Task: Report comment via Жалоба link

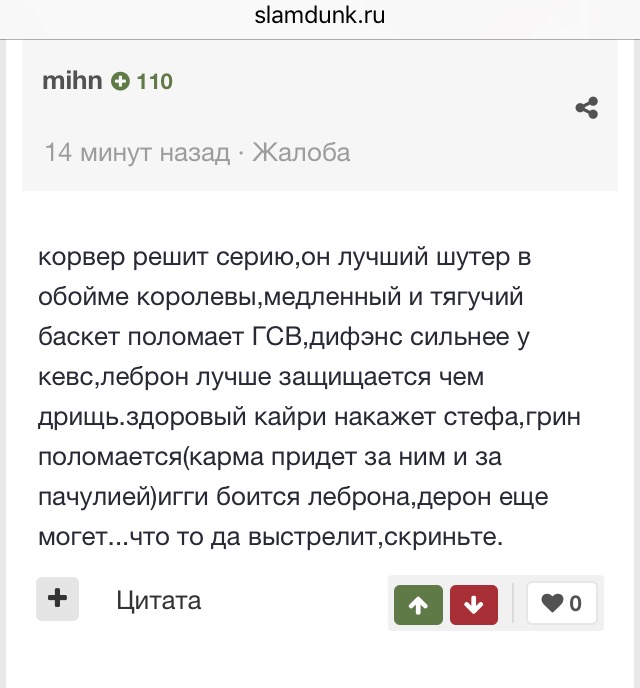Action: 301,153
